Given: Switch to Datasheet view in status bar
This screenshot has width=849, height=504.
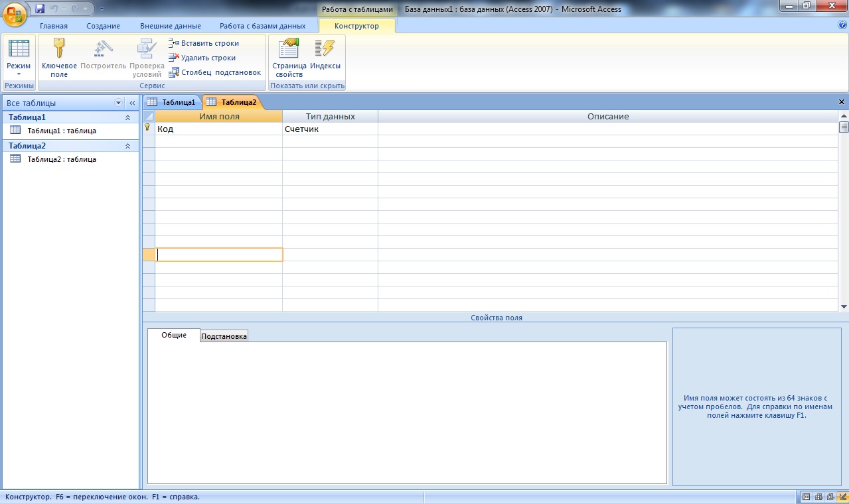Looking at the screenshot, I should tap(807, 497).
